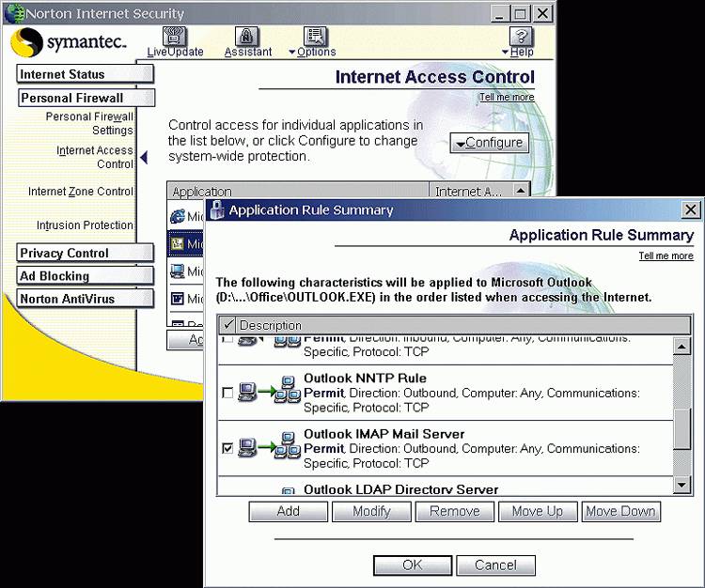Open the Privacy Control section
Viewport: 705px width, 588px height.
tap(85, 253)
